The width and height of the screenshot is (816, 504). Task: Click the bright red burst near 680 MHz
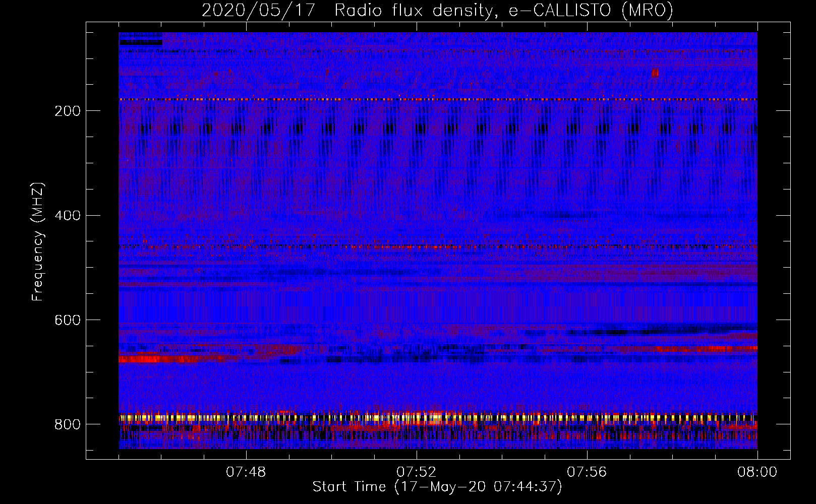point(159,359)
